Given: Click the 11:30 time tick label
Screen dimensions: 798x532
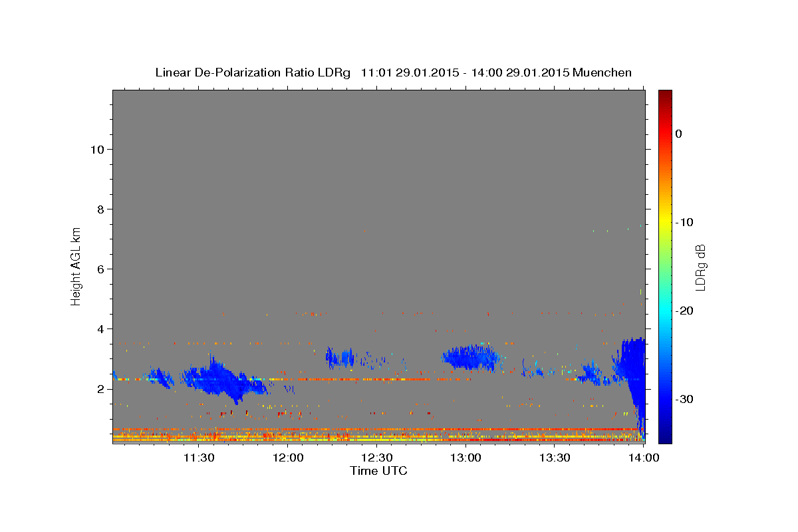Looking at the screenshot, I should coord(198,458).
